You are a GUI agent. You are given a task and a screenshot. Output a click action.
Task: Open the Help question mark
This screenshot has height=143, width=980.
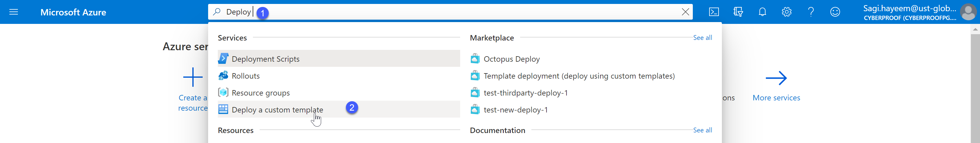tap(811, 12)
